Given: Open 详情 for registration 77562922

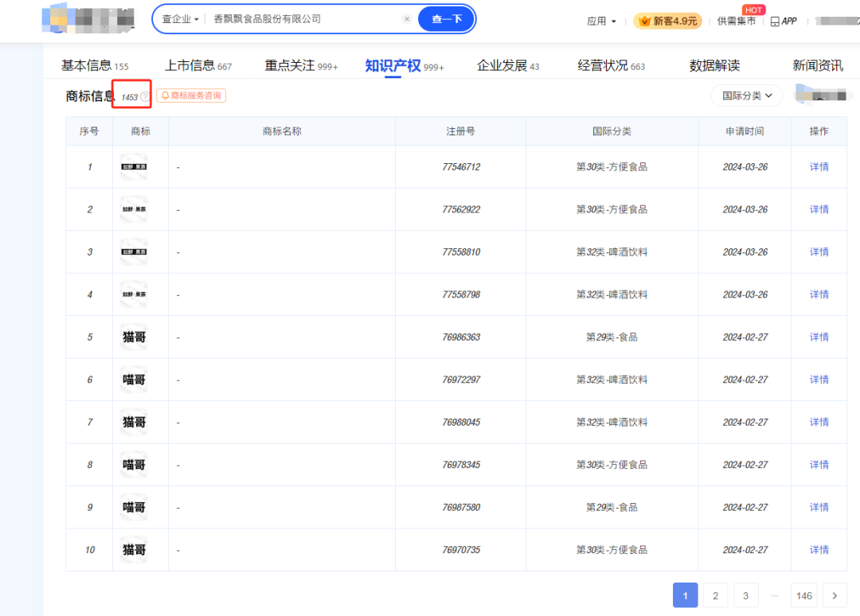Looking at the screenshot, I should (819, 209).
